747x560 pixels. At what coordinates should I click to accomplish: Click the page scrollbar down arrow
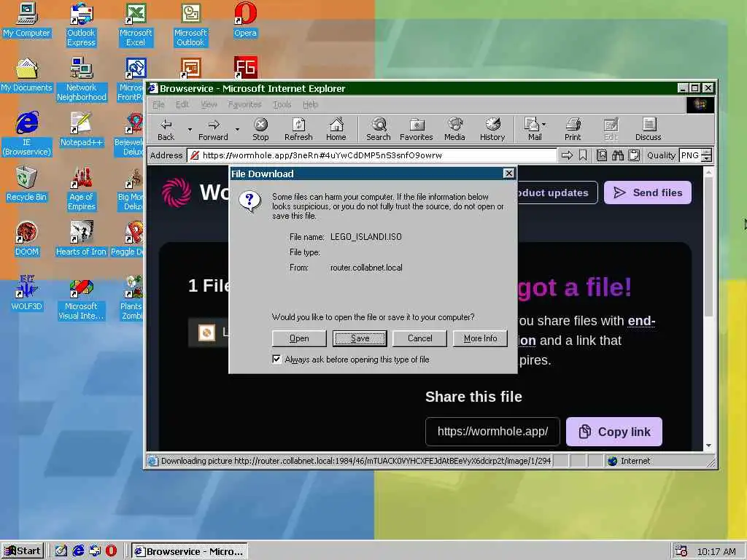click(709, 446)
